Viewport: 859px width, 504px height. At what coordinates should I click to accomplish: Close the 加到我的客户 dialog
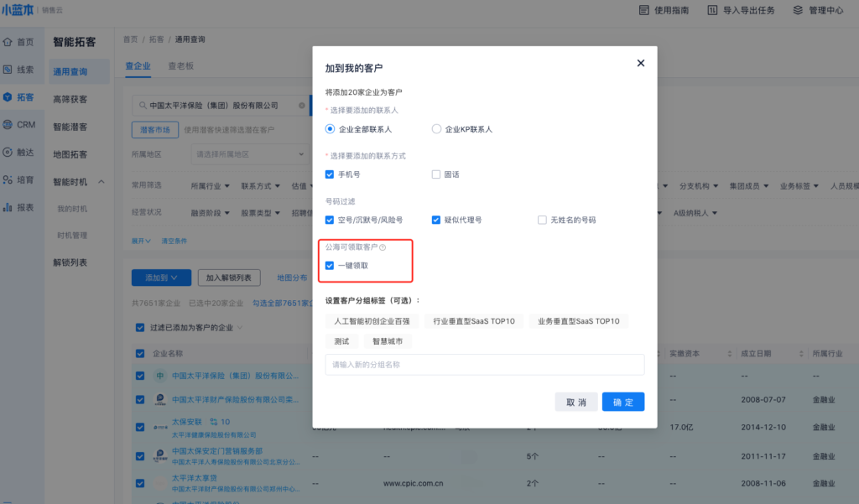(641, 63)
